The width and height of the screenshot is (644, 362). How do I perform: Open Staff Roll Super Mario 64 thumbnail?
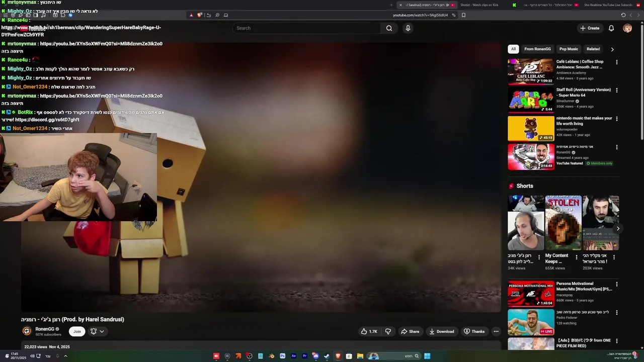tap(531, 100)
